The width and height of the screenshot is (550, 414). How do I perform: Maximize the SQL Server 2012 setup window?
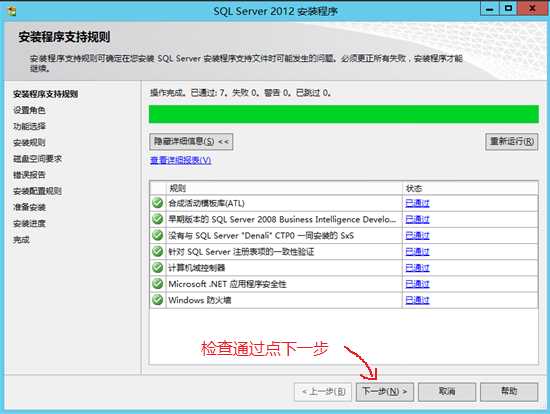pyautogui.click(x=508, y=8)
